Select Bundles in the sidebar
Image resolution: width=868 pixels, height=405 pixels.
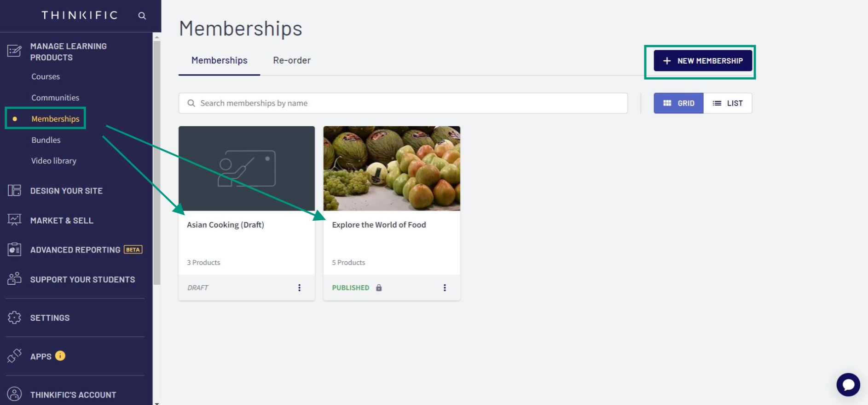pos(46,140)
